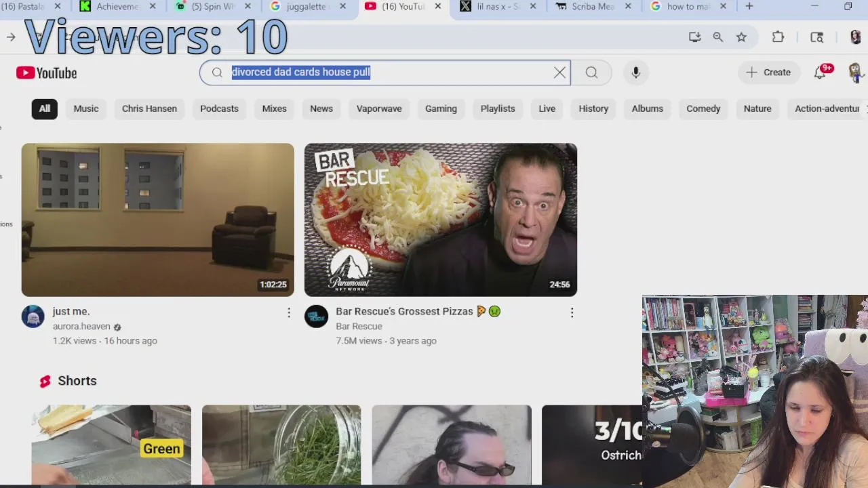This screenshot has height=488, width=868.
Task: Select the History filter chip
Action: pos(593,108)
